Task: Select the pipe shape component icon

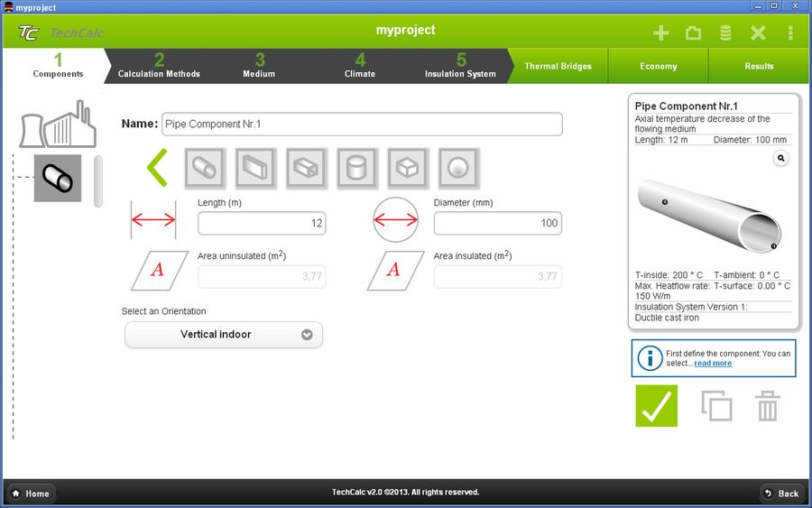Action: point(206,168)
